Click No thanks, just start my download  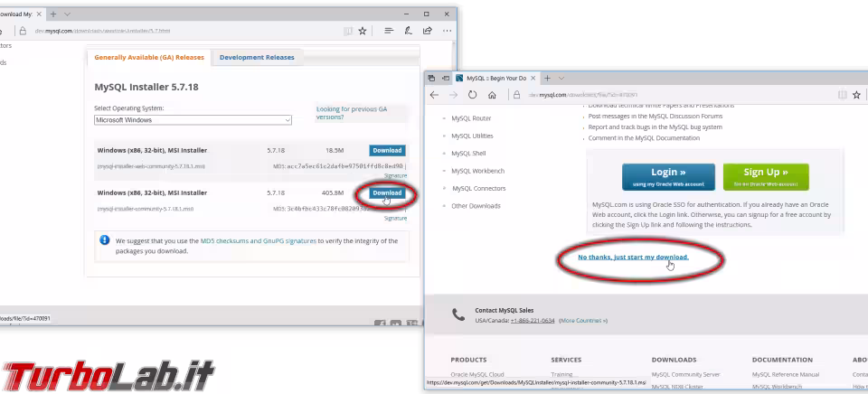click(633, 258)
